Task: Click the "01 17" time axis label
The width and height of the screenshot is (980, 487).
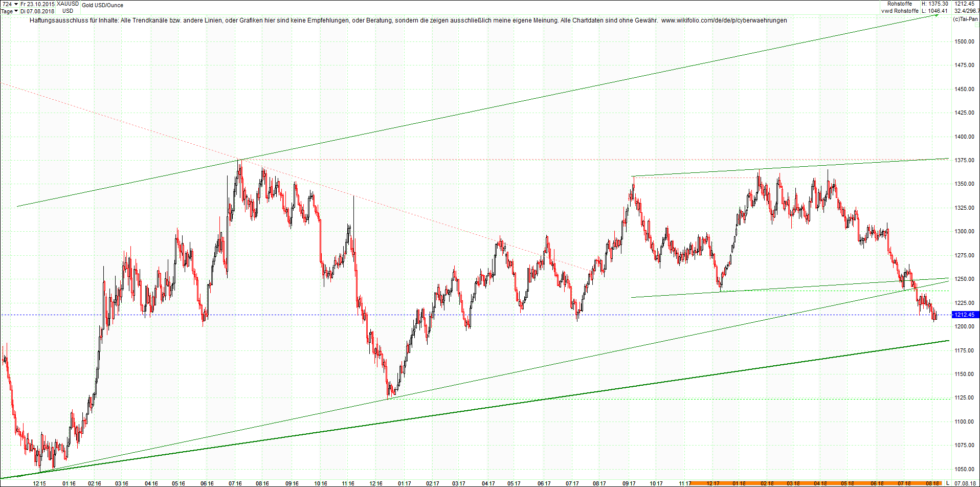Action: point(404,482)
